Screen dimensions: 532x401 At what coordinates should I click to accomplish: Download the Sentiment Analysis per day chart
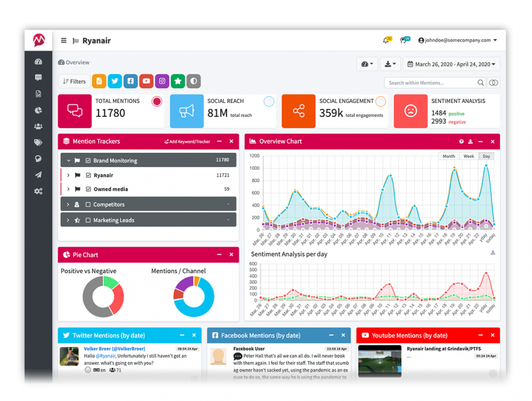point(492,252)
